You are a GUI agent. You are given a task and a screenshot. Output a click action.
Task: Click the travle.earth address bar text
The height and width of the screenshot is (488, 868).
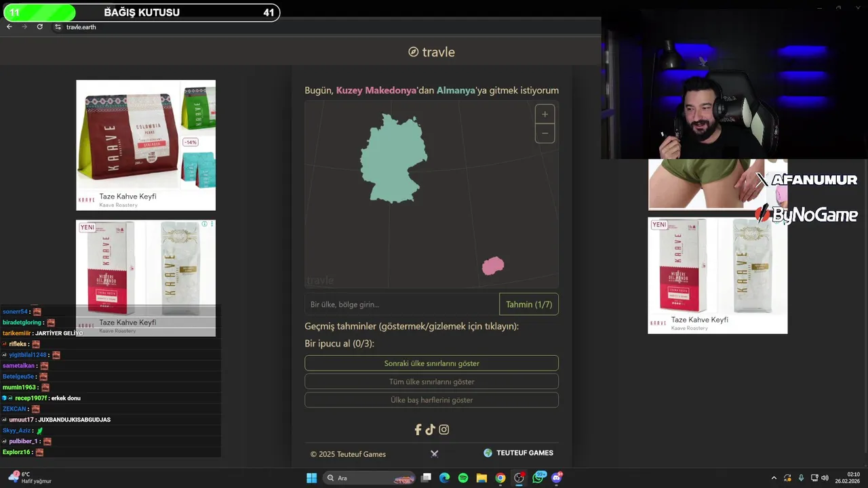tap(81, 27)
